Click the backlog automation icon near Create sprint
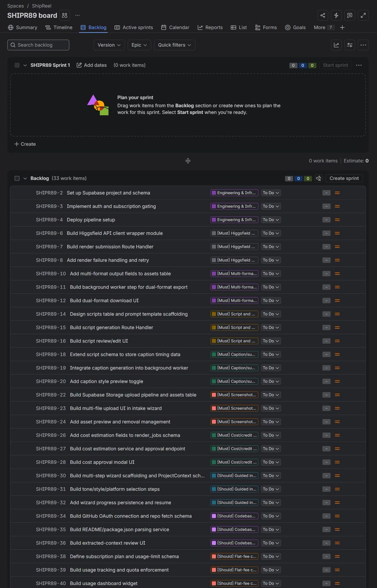 pos(319,178)
